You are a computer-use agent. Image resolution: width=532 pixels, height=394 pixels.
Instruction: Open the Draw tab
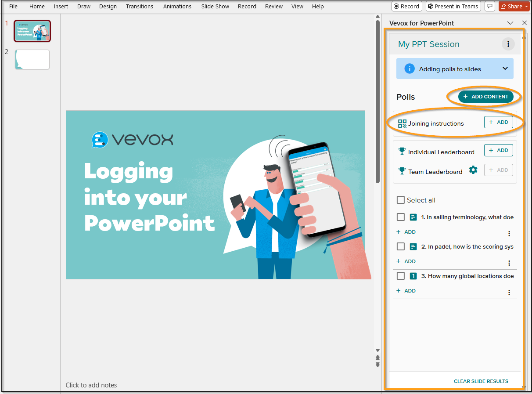pos(84,7)
